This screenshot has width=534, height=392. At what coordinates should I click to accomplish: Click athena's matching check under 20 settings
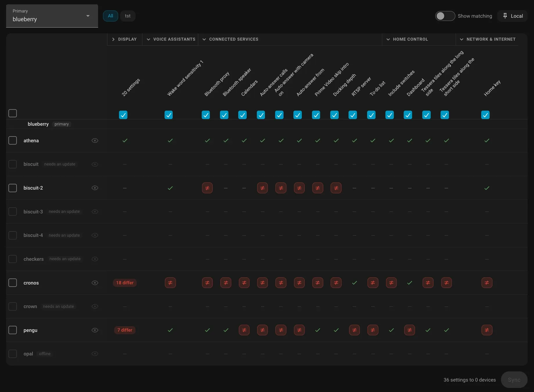coord(125,141)
